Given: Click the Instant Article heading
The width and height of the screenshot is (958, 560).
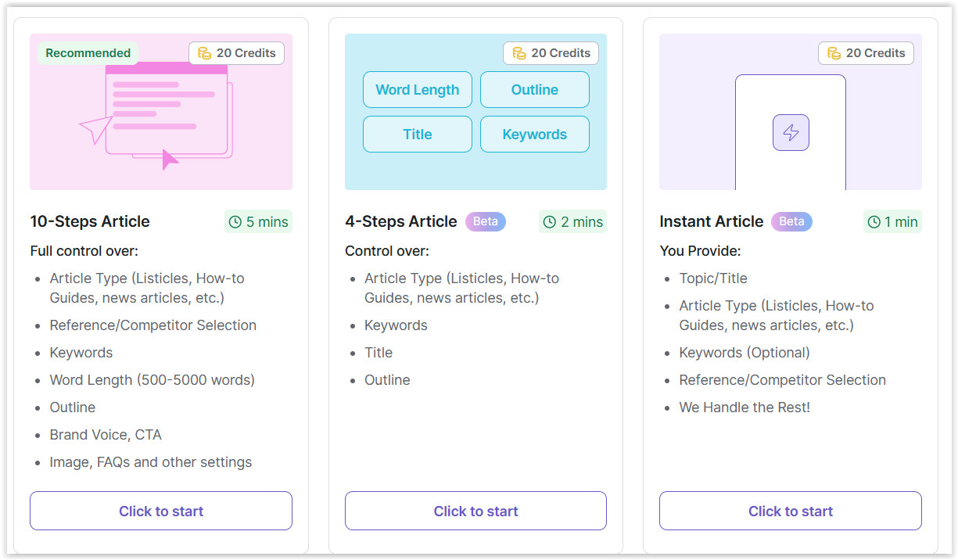Looking at the screenshot, I should click(x=712, y=221).
